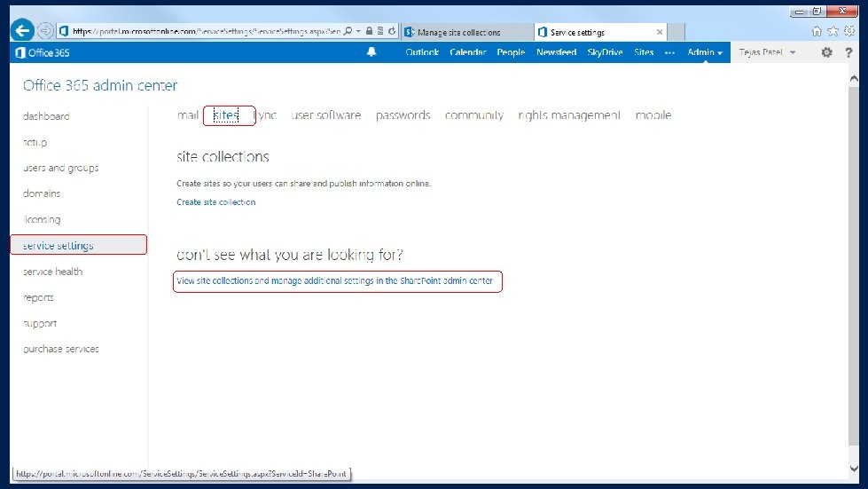Screen dimensions: 868x489
Task: Click the lock security icon in address bar
Action: [369, 31]
